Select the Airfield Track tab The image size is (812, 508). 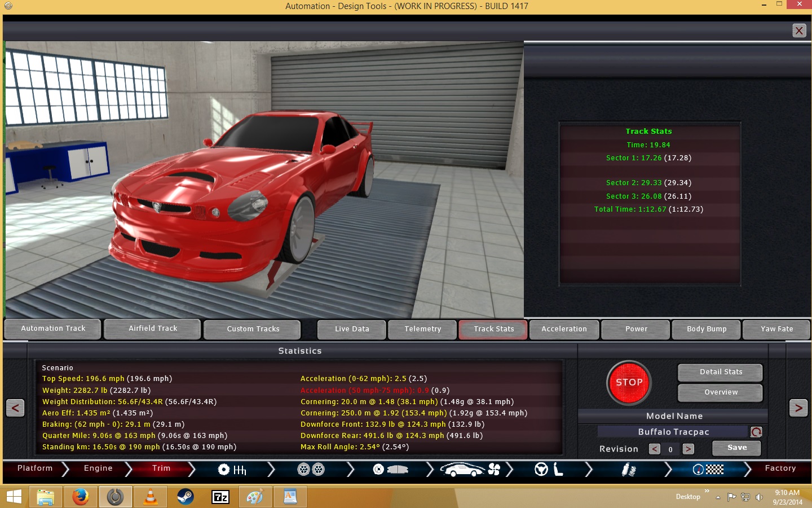coord(153,329)
